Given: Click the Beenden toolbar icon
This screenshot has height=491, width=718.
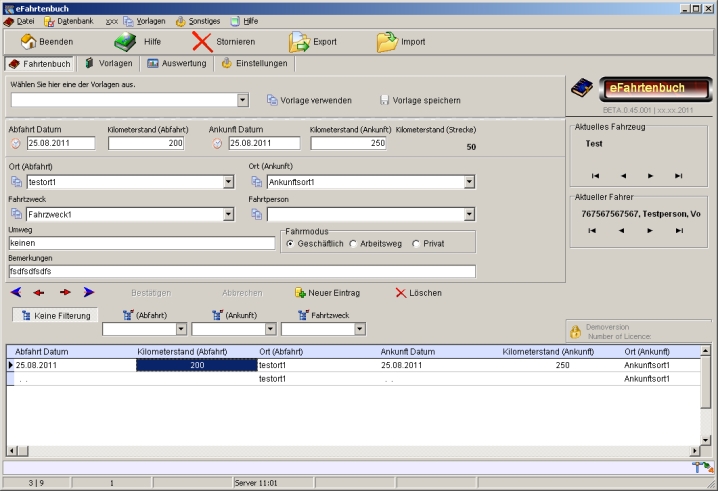Looking at the screenshot, I should [28, 42].
